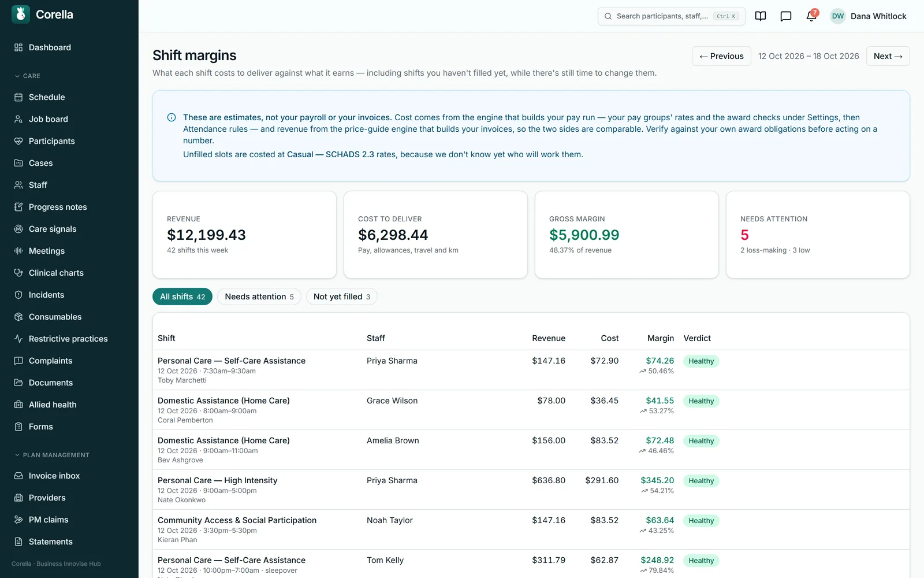Open the Care signals icon

[18, 229]
